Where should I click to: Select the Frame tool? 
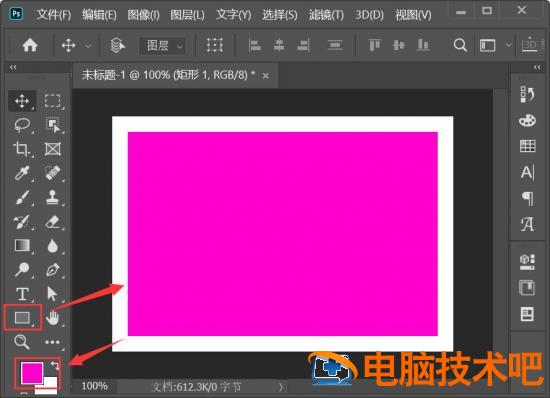(x=53, y=149)
